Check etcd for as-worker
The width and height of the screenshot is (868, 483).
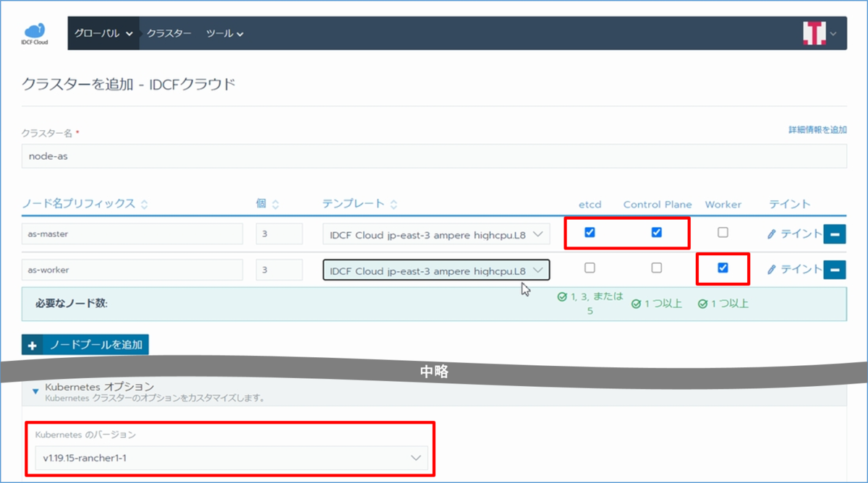pyautogui.click(x=590, y=268)
